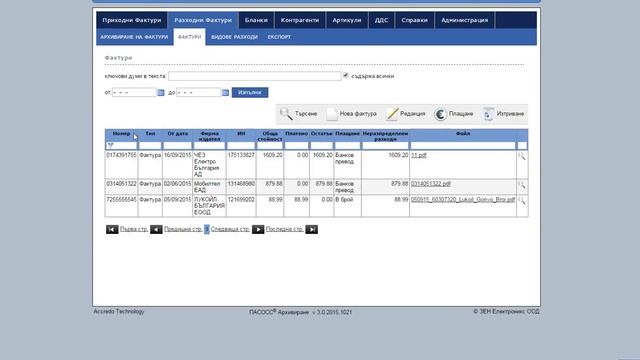Open the 11.pdf file link
The image size is (640, 360).
(419, 155)
